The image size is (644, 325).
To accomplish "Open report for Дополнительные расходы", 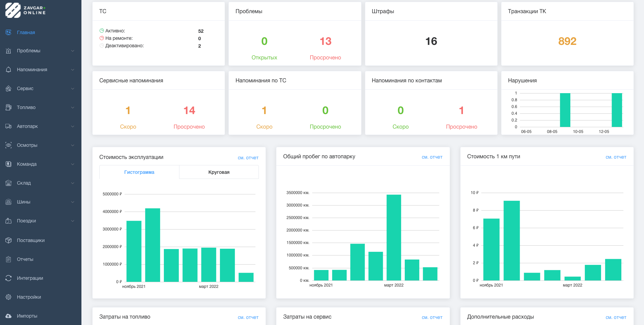I will coord(616,317).
